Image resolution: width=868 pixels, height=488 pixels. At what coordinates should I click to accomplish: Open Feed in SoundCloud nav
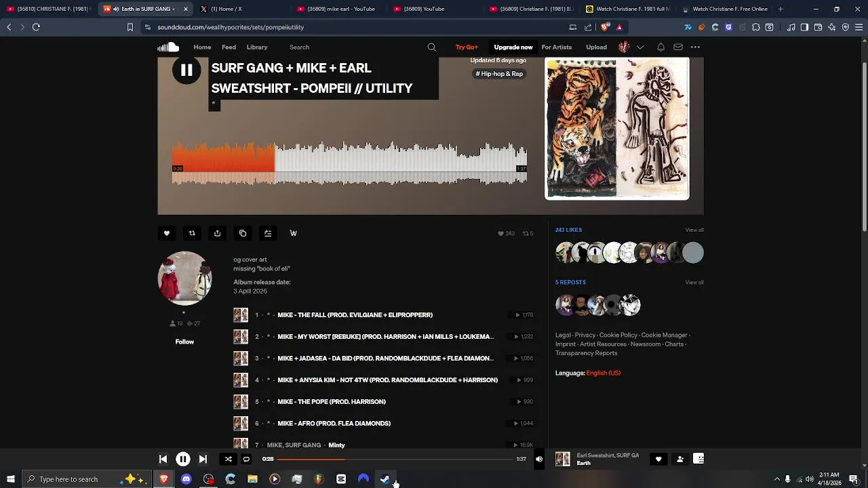[229, 47]
